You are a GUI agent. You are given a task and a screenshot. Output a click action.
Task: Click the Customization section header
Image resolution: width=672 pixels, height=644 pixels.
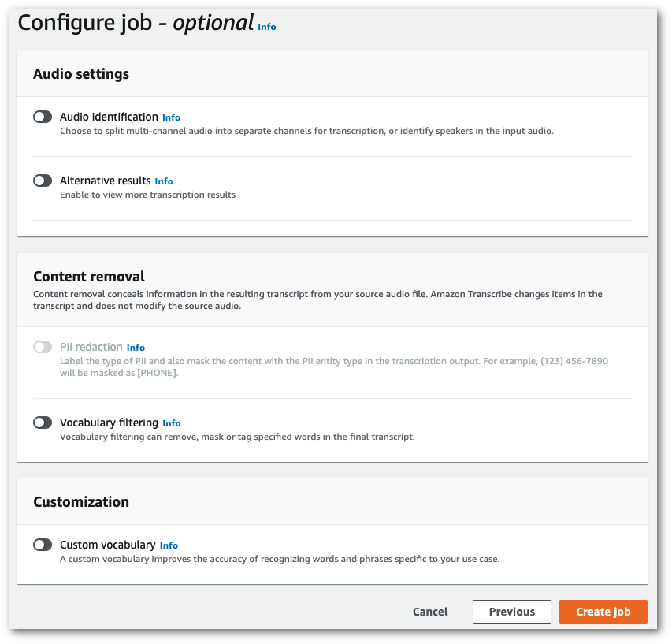81,501
